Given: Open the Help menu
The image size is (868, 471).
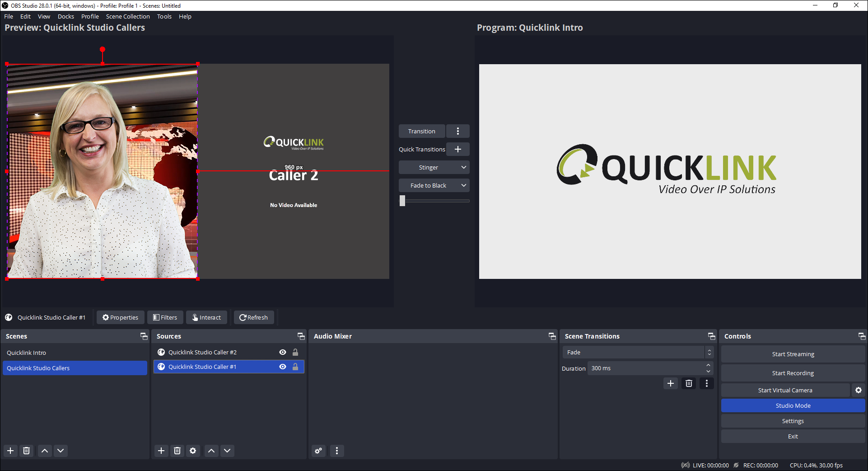Looking at the screenshot, I should pyautogui.click(x=185, y=16).
